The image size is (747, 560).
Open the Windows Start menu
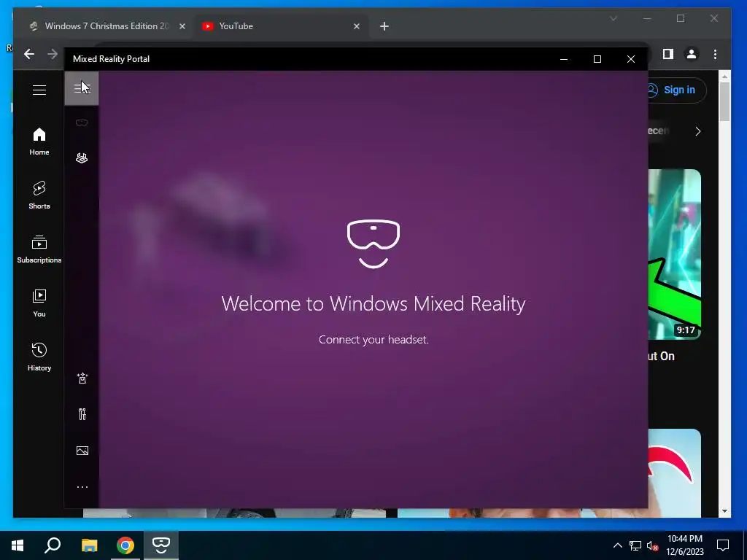click(x=18, y=545)
